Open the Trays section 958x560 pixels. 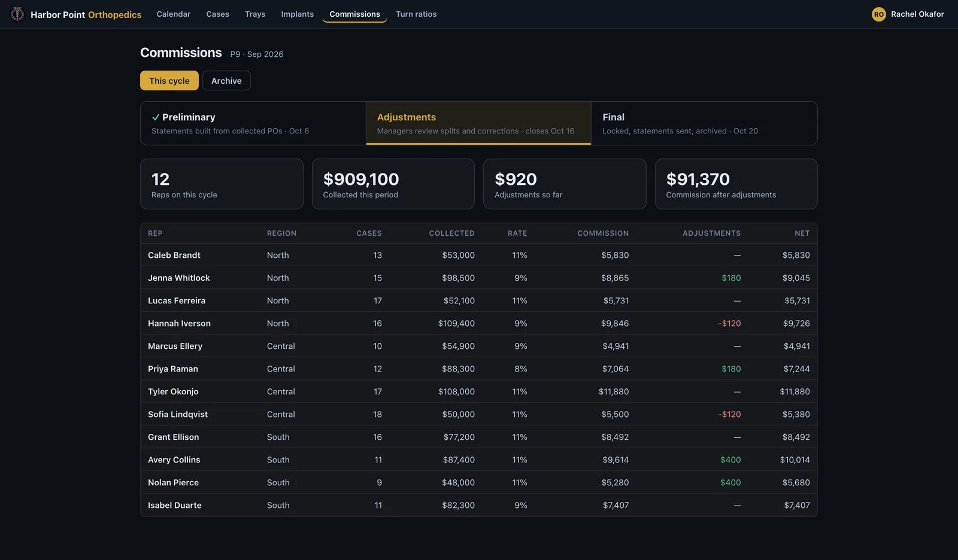tap(255, 14)
